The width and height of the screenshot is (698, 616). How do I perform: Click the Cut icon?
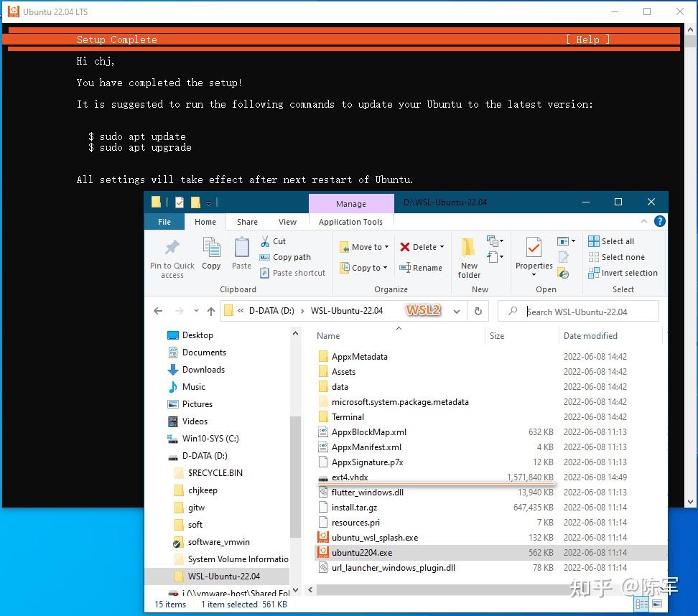tap(274, 242)
